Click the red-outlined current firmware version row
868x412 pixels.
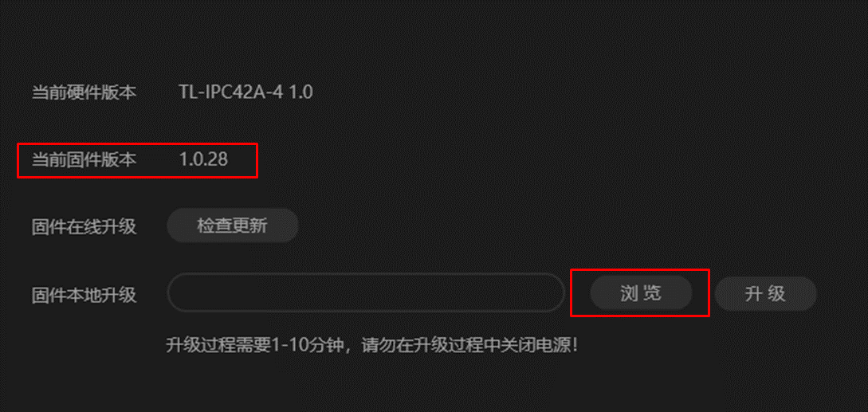(x=137, y=161)
